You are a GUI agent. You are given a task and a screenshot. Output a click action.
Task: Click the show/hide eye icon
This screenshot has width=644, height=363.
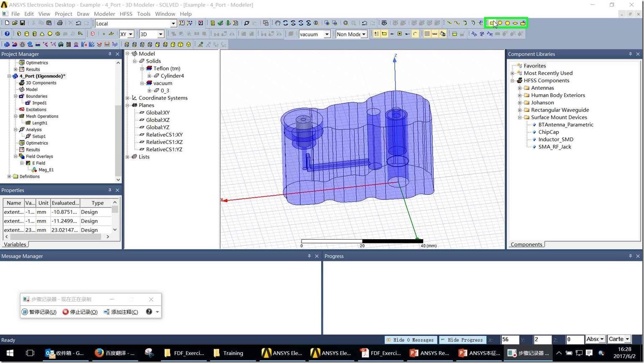pos(384,23)
